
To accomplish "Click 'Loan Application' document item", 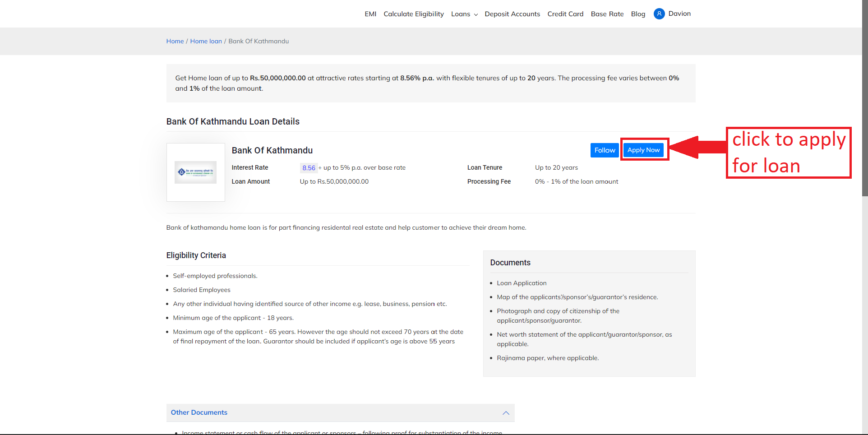I will [522, 283].
